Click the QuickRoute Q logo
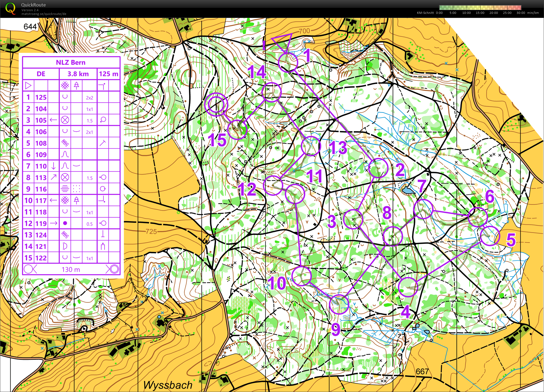 (x=10, y=8)
